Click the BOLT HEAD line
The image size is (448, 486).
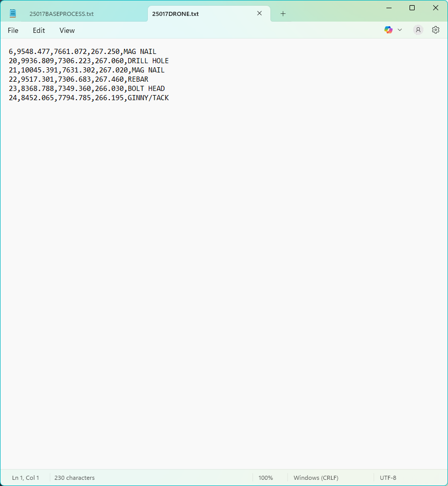pos(87,89)
